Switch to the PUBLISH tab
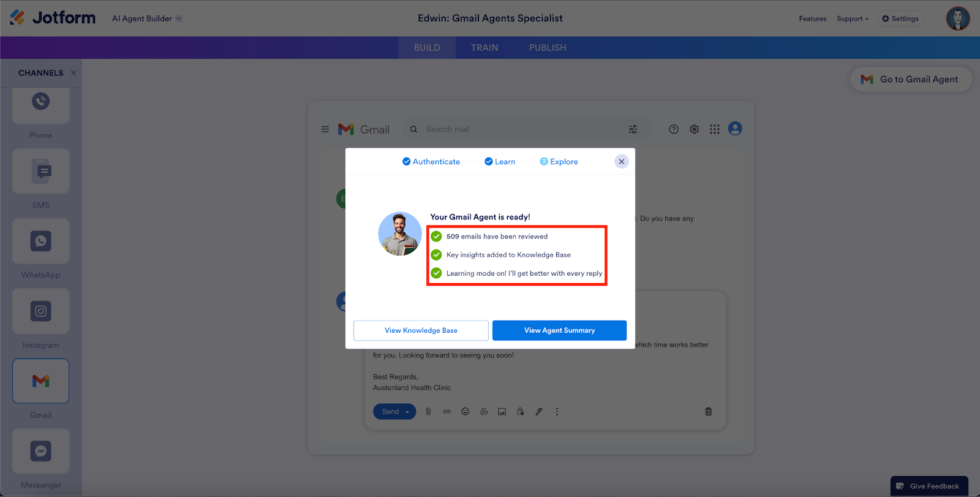 (x=548, y=48)
